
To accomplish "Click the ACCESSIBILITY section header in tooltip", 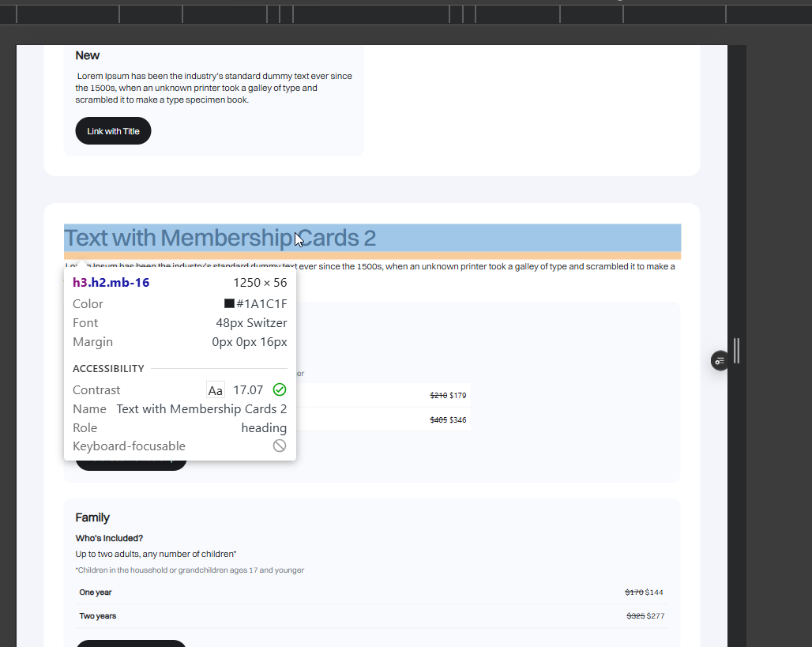I will tap(108, 368).
